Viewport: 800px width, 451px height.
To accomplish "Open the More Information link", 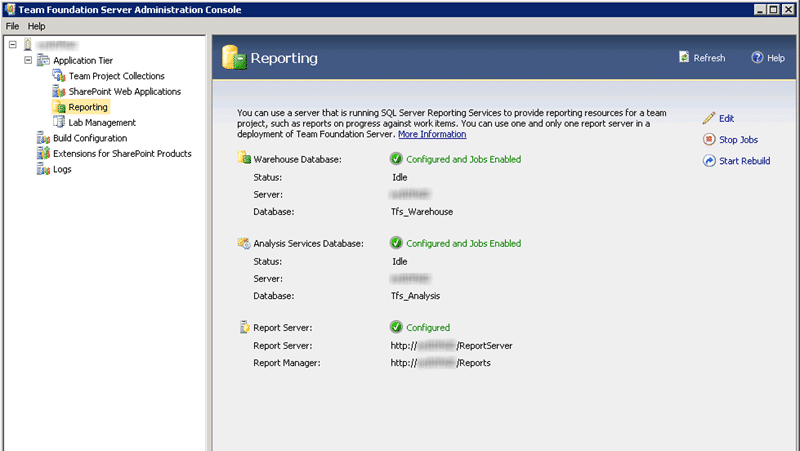I will pos(432,134).
